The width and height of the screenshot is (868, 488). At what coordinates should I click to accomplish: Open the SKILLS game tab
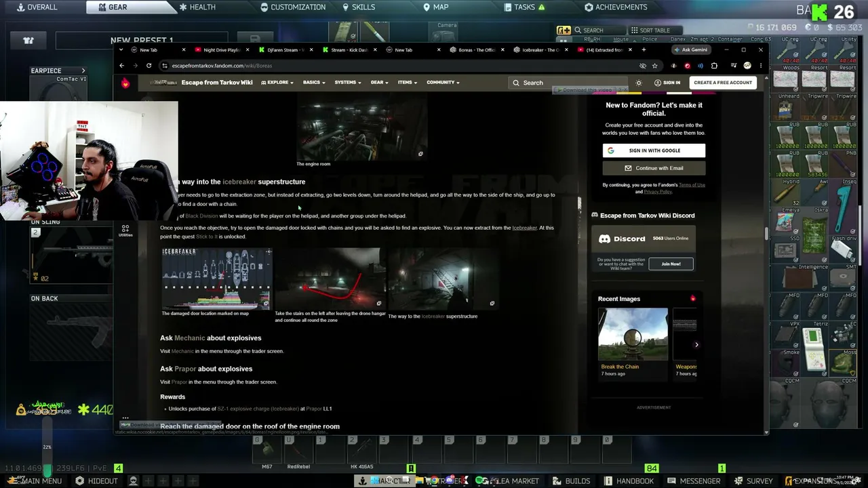pos(358,7)
